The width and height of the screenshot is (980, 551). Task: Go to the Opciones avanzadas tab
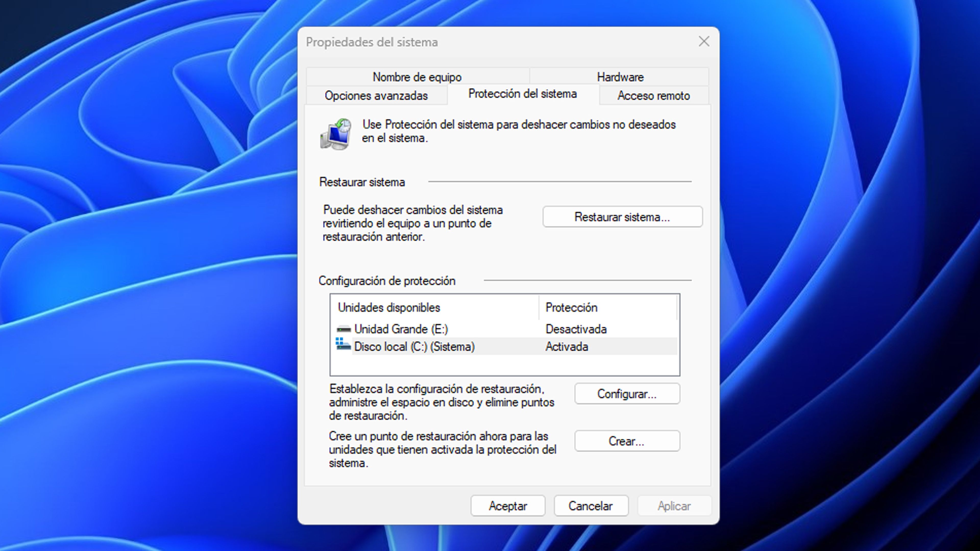[x=376, y=95]
